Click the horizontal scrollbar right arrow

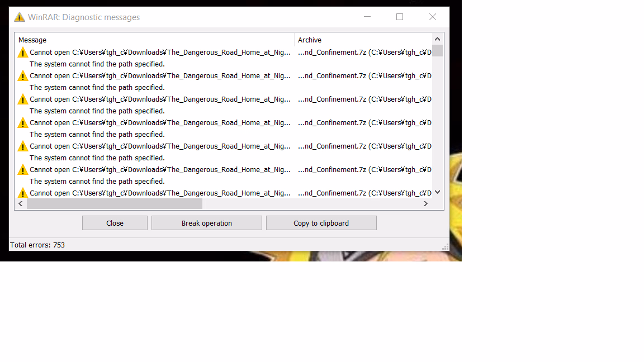pyautogui.click(x=425, y=203)
